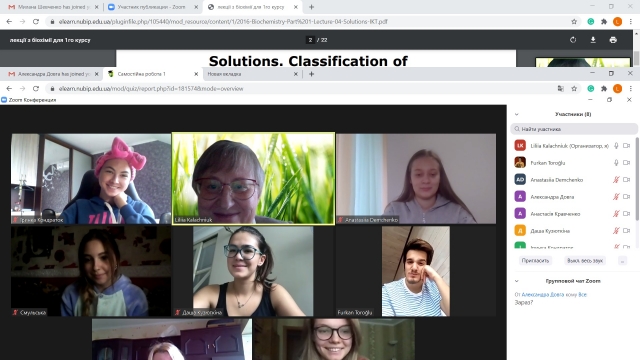Select the Смульська video tile
This screenshot has height=360, width=640.
(91, 271)
